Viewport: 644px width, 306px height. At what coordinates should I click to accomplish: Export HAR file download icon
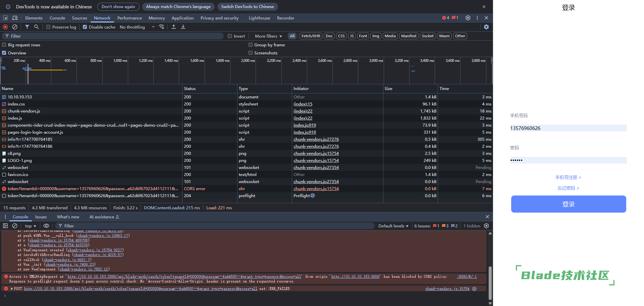coord(183,27)
